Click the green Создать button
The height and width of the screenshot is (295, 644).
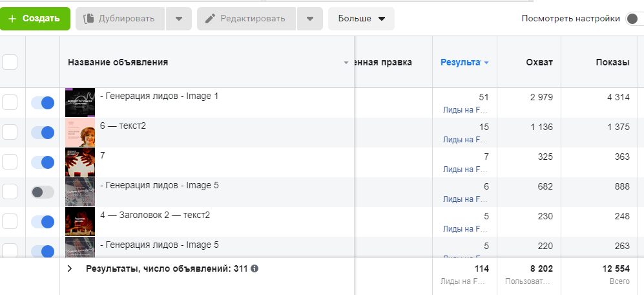coord(35,19)
